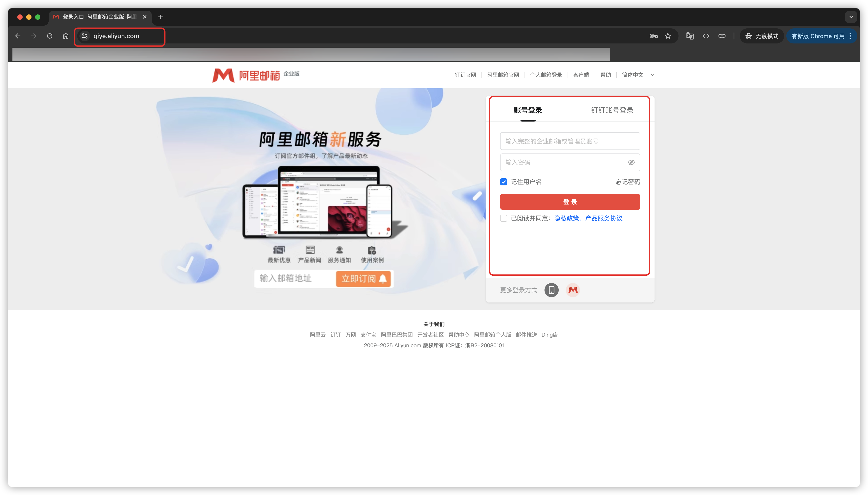Open the password key icon in address bar
Viewport: 868px width, 495px height.
tap(653, 36)
